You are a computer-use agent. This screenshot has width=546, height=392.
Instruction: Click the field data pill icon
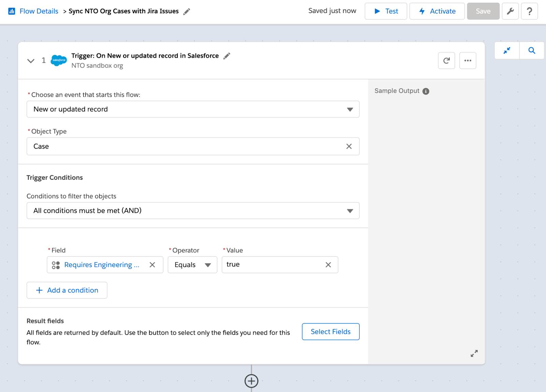click(56, 265)
